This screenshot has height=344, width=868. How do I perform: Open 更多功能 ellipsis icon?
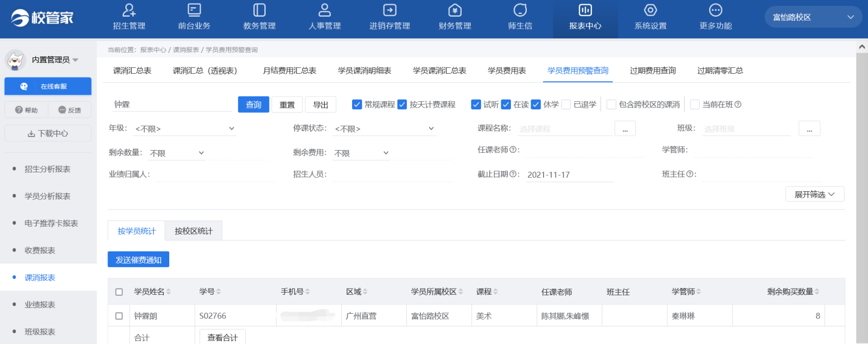(x=716, y=10)
